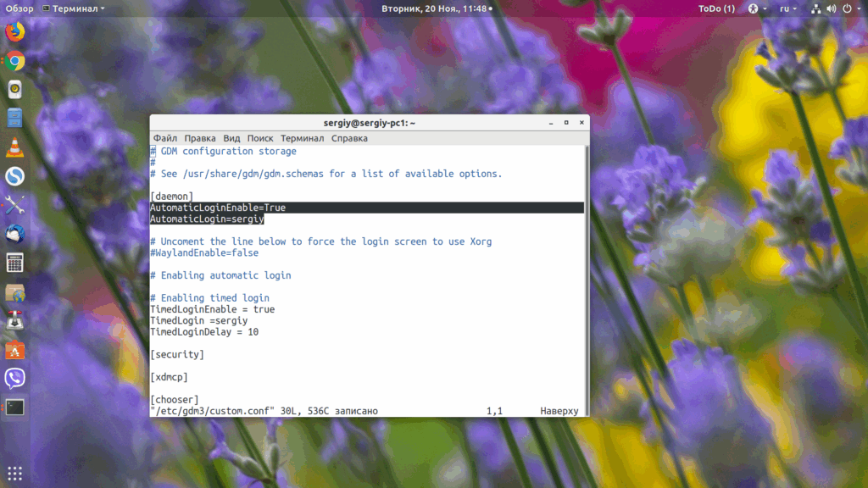The height and width of the screenshot is (488, 868).
Task: Open the clock showing Вторник, 20 Ноя, 11:48
Action: [437, 8]
